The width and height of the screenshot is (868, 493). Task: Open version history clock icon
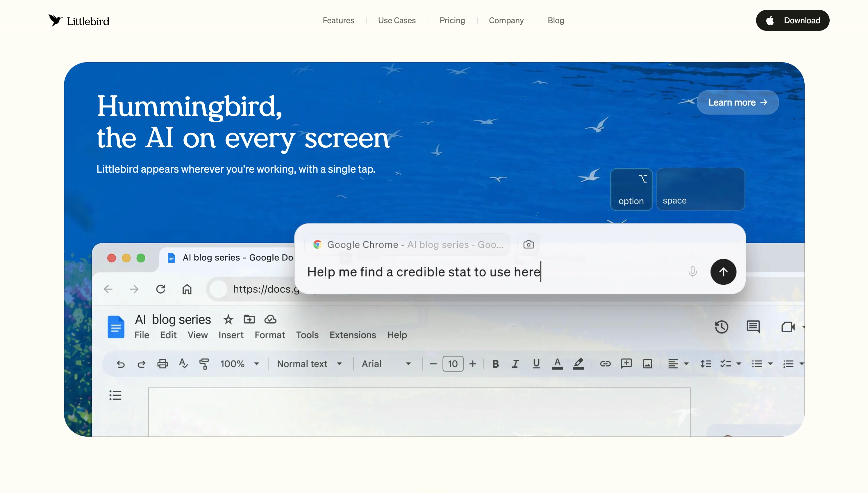pyautogui.click(x=721, y=327)
